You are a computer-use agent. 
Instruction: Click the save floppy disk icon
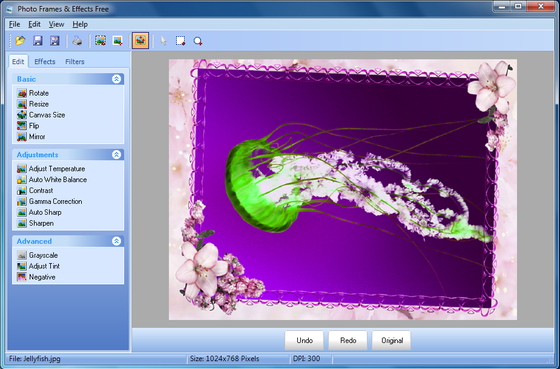[38, 41]
